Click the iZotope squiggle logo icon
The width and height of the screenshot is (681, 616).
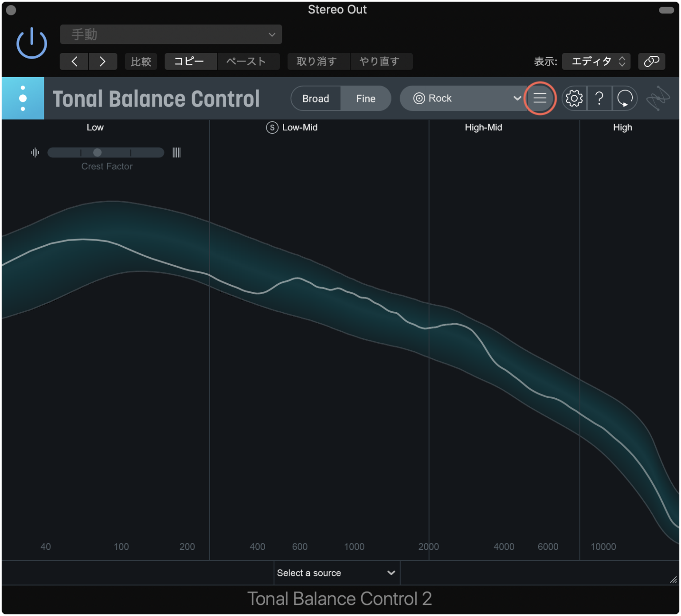pos(658,98)
